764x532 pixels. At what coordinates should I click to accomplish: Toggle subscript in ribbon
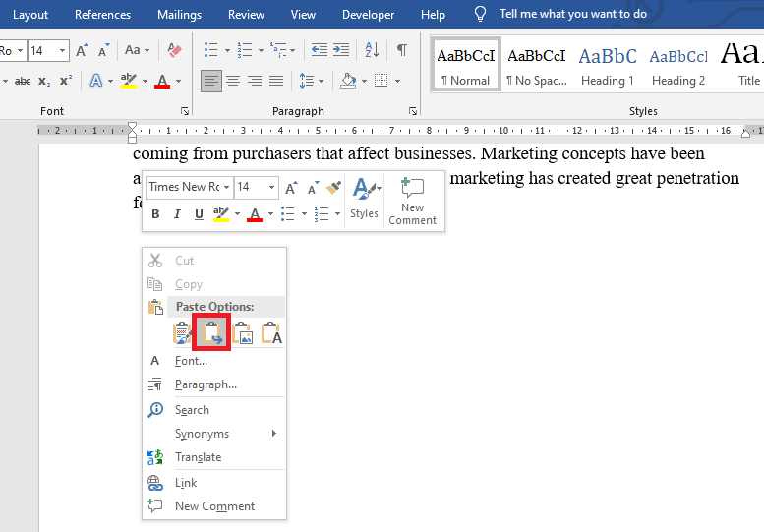click(x=44, y=81)
